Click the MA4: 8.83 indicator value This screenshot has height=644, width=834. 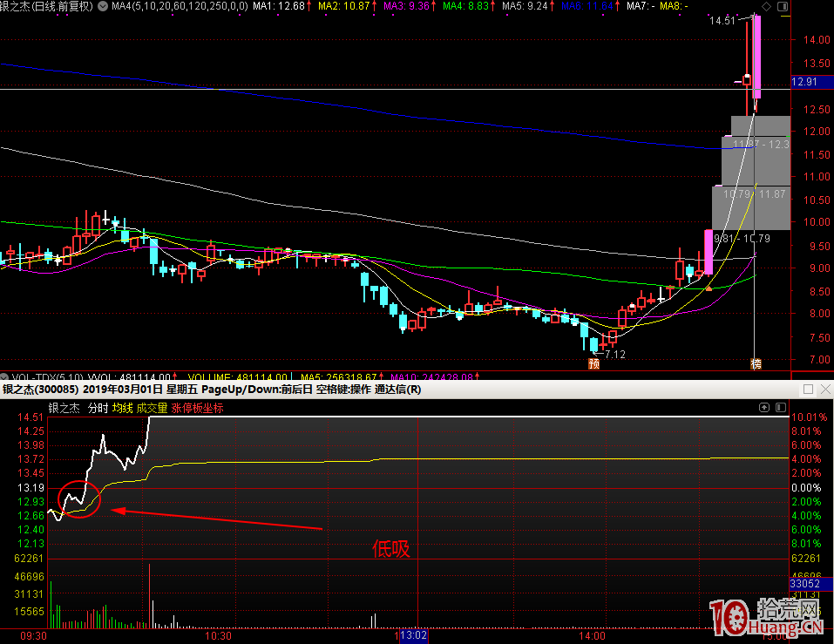pyautogui.click(x=466, y=6)
